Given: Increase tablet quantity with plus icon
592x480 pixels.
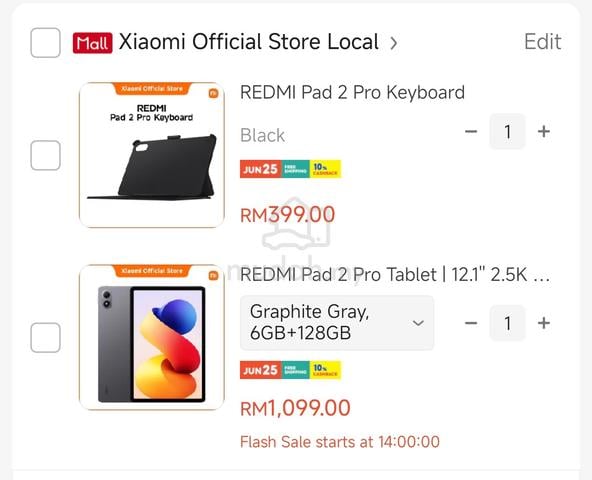Looking at the screenshot, I should 544,323.
